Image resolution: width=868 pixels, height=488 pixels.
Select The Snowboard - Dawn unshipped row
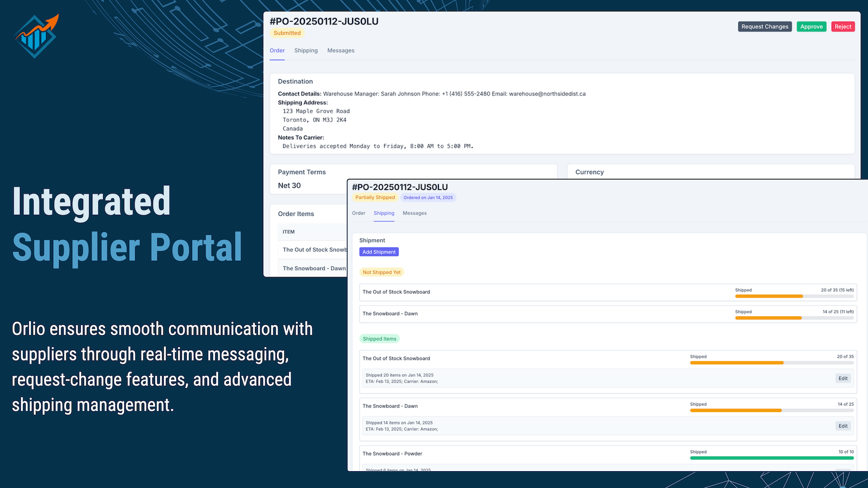(390, 313)
